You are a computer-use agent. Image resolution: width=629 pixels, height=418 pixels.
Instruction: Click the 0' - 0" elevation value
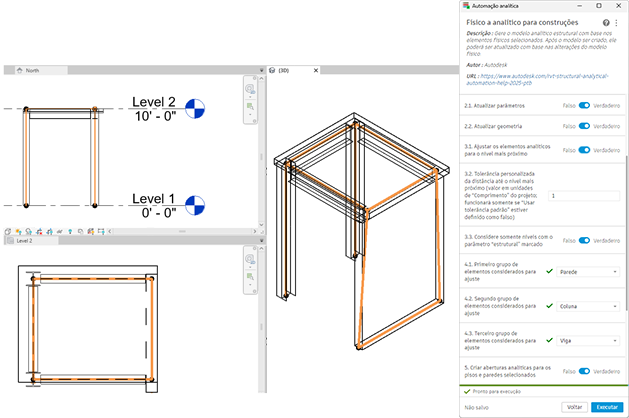(159, 213)
